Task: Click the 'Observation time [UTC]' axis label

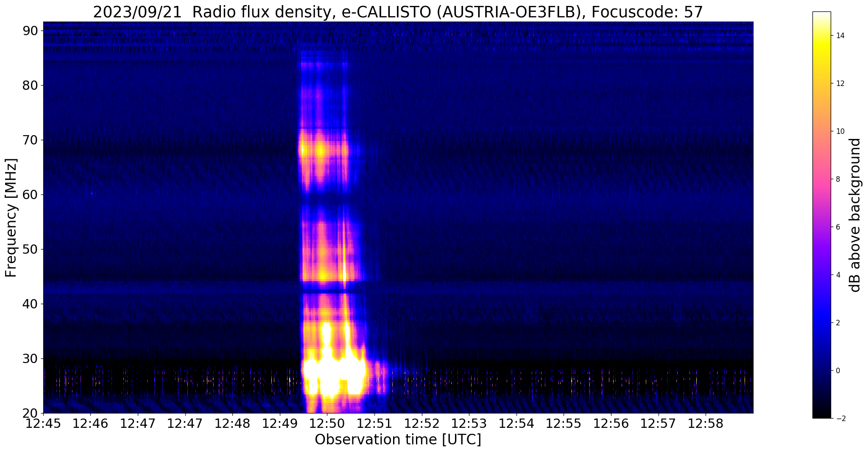Action: [x=398, y=440]
